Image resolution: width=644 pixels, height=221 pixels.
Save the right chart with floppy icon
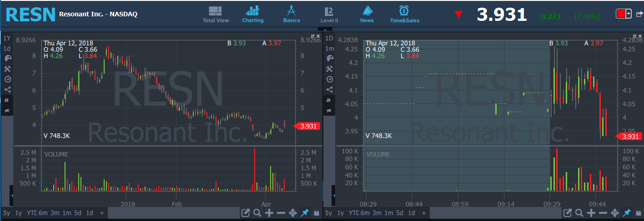coord(638,213)
